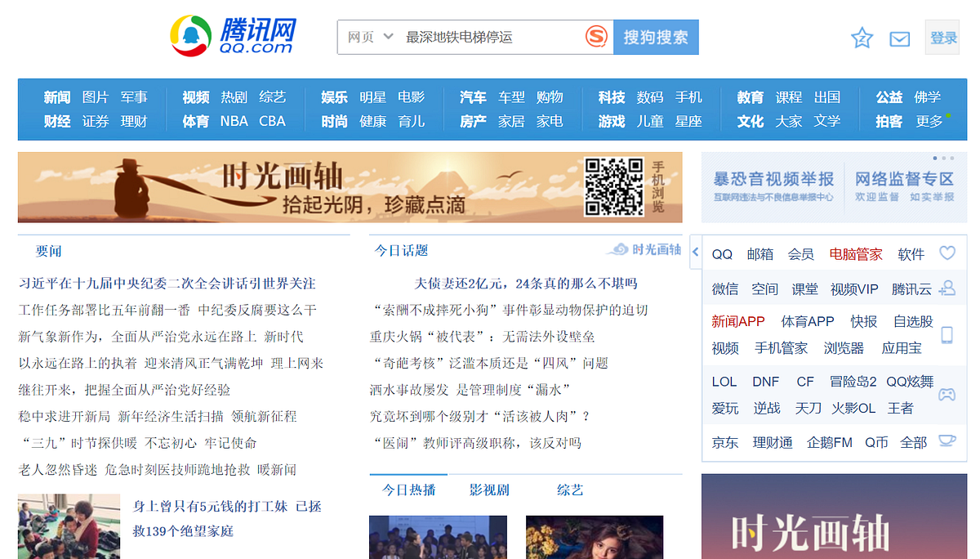The height and width of the screenshot is (559, 980).
Task: Open the 要闻 section heading
Action: pos(49,250)
